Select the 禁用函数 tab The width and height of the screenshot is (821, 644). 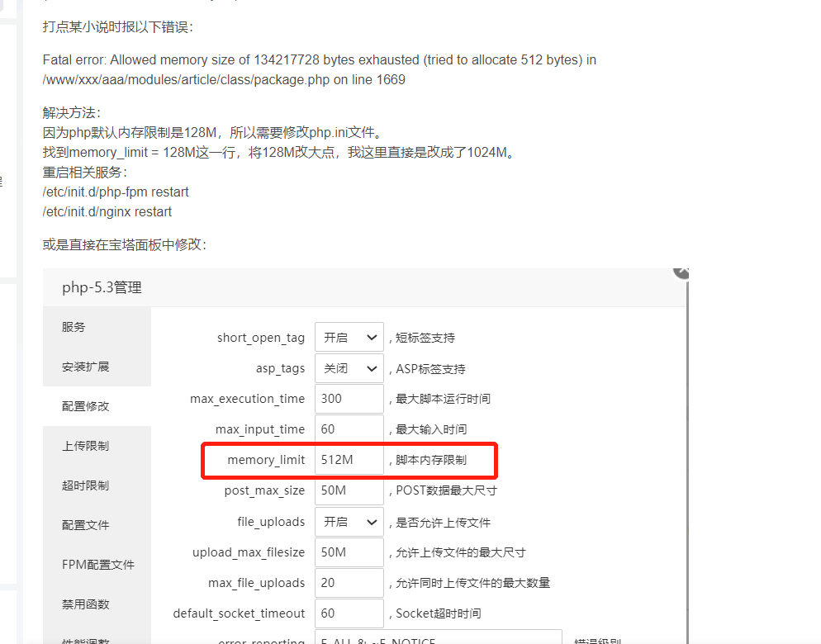pos(85,604)
